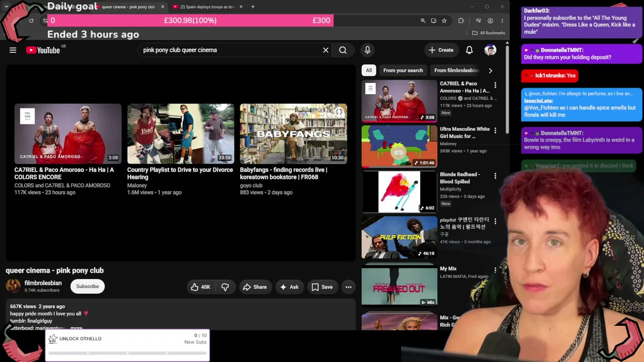
Task: Open the filmbrolesbian channel avatar
Action: point(13,286)
